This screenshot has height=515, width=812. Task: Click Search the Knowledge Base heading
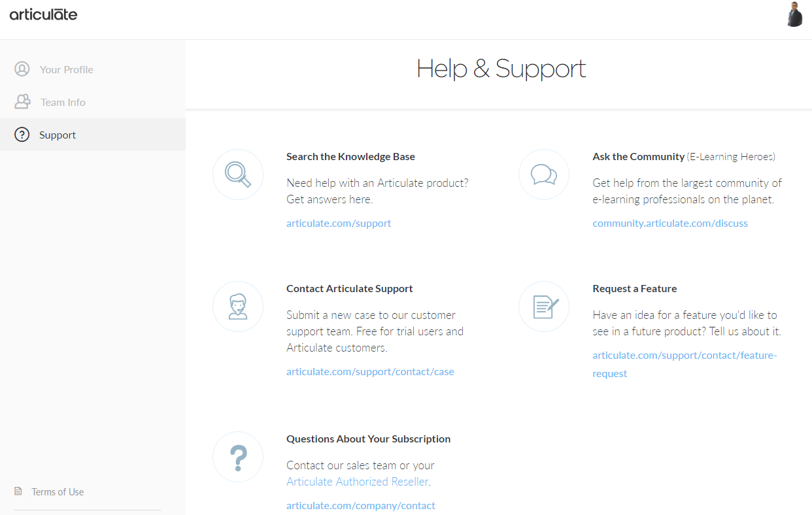coord(350,157)
